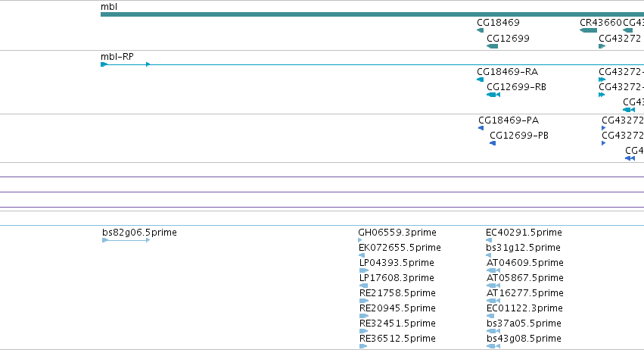Viewport: 644px width, 350px height.
Task: Click the mbl-RP transcript line
Action: click(x=372, y=64)
